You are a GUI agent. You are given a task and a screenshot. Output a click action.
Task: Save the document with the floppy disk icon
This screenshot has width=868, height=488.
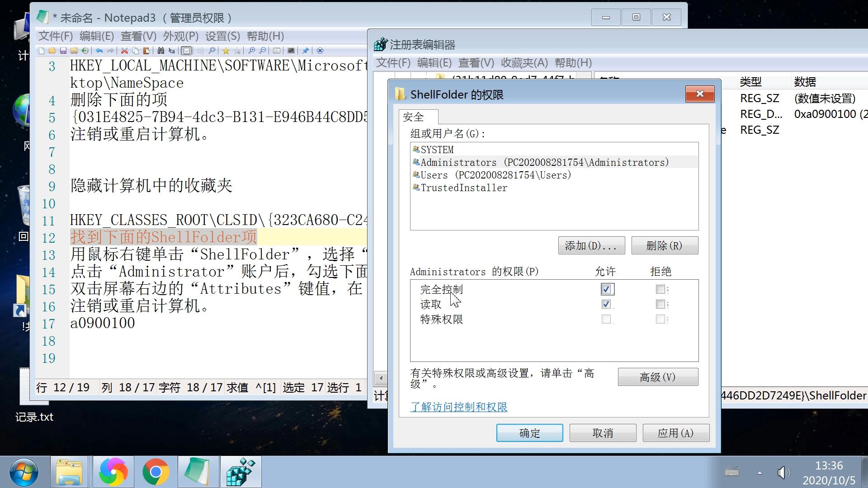pos(63,51)
